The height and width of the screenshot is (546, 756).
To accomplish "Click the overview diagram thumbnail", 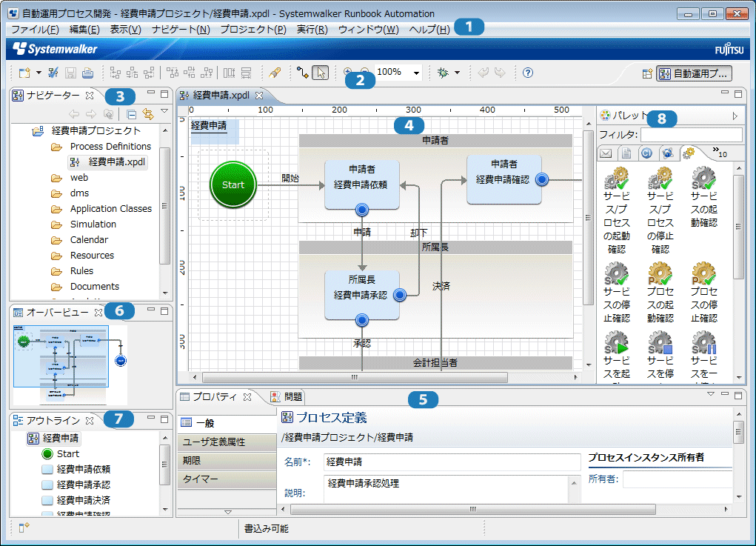I will [70, 365].
